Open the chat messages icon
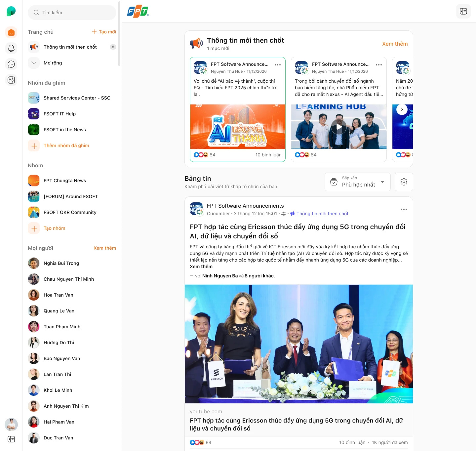Image resolution: width=476 pixels, height=451 pixels. [11, 64]
